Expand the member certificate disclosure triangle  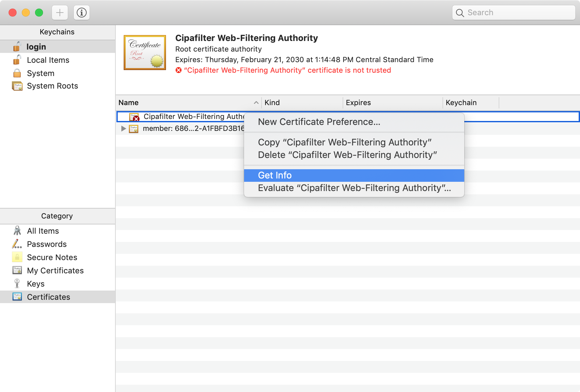tap(123, 129)
